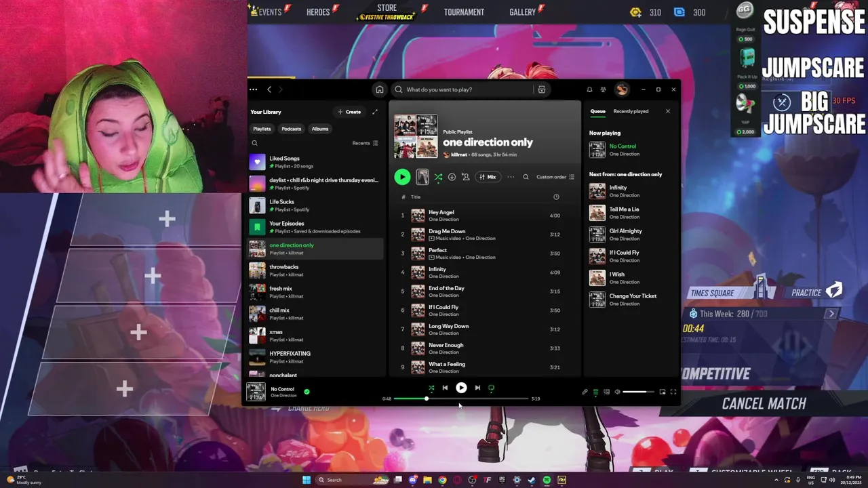
Task: Open the HYPERFIXATING playlist
Action: (x=315, y=357)
